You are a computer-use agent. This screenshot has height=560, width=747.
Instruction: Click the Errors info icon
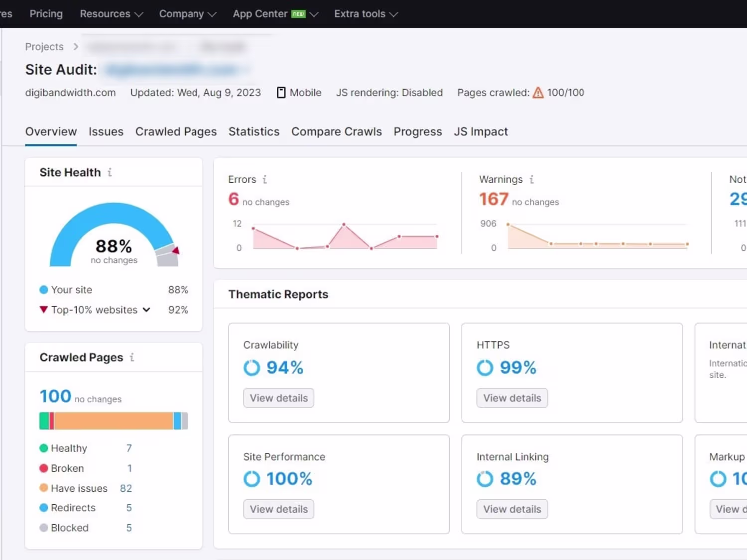[264, 179]
